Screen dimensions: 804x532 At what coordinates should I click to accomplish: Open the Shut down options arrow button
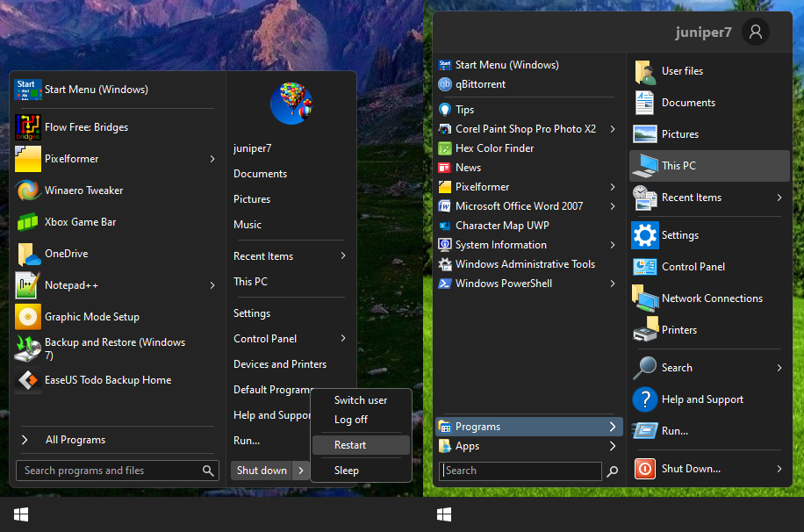(x=301, y=471)
